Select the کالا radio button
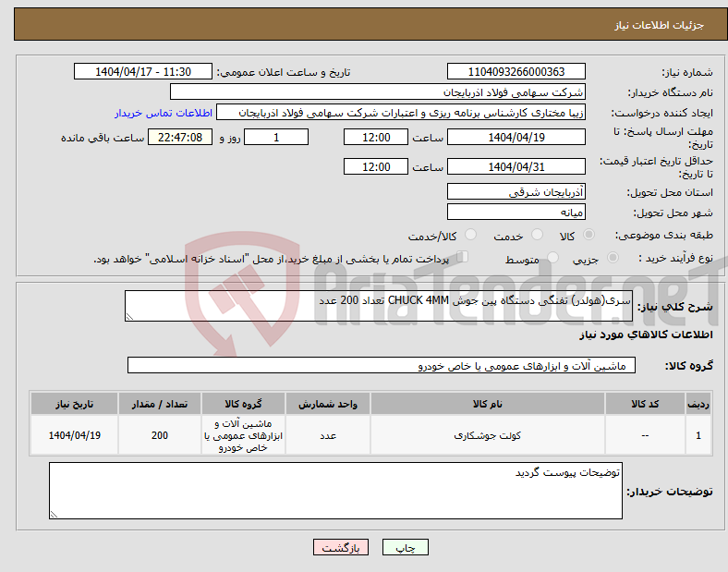Viewport: 728px width, 572px height. point(588,235)
